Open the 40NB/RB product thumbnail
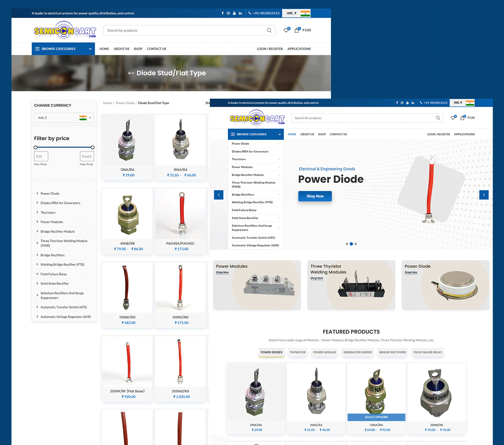The image size is (504, 445). (x=127, y=214)
